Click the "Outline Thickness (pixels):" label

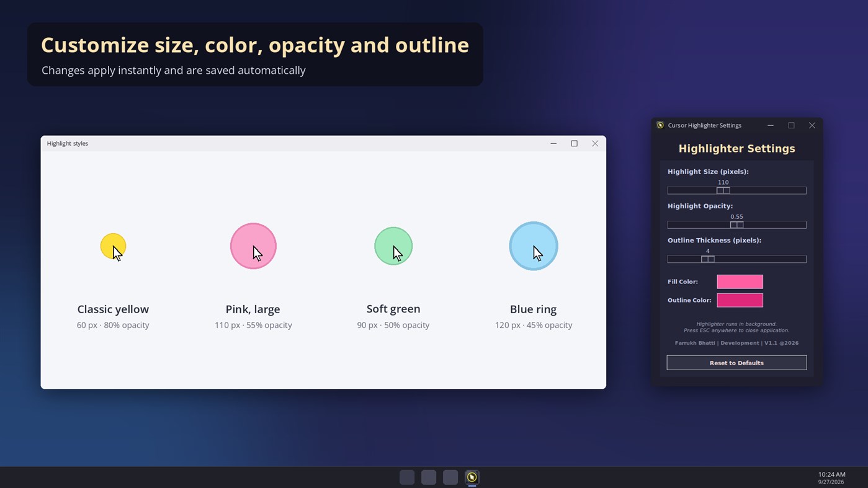tap(714, 240)
